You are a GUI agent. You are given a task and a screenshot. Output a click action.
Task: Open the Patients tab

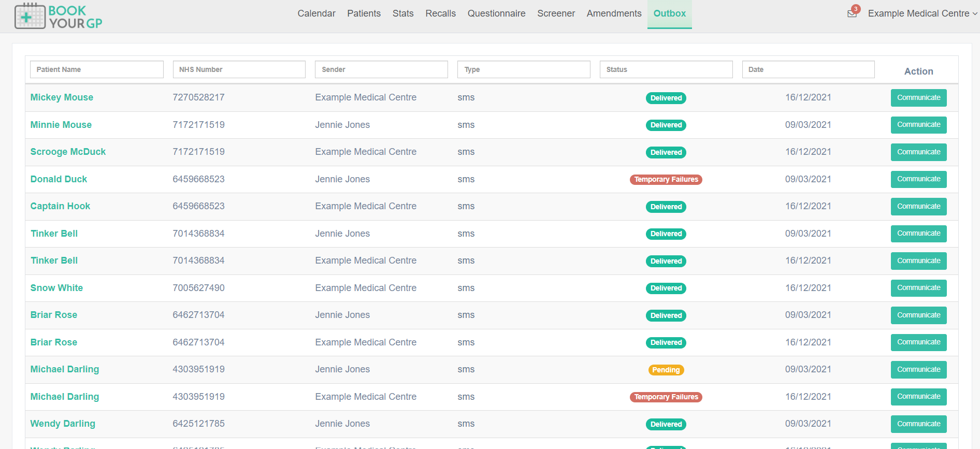pyautogui.click(x=364, y=13)
